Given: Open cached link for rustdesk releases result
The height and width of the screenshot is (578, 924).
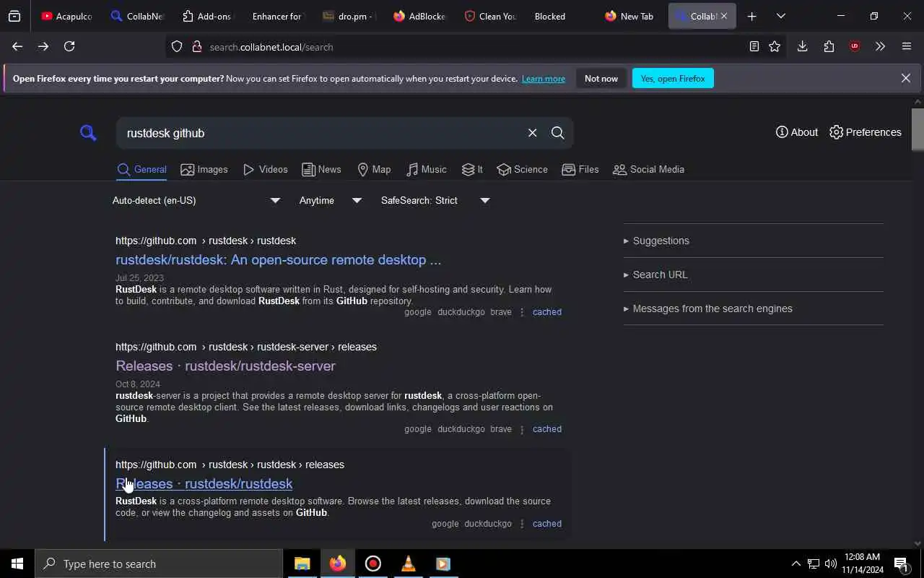Looking at the screenshot, I should [546, 524].
